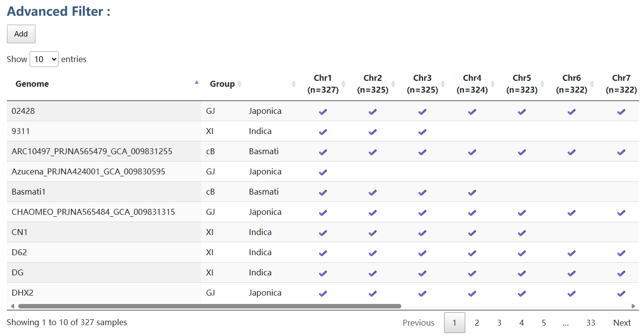The width and height of the screenshot is (644, 336).
Task: Click the Next page link
Action: pyautogui.click(x=622, y=323)
